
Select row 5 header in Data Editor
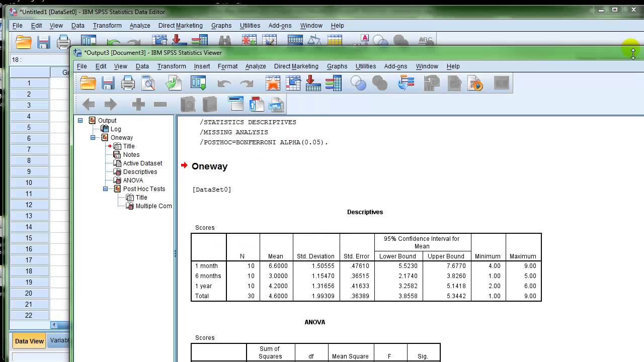29,127
